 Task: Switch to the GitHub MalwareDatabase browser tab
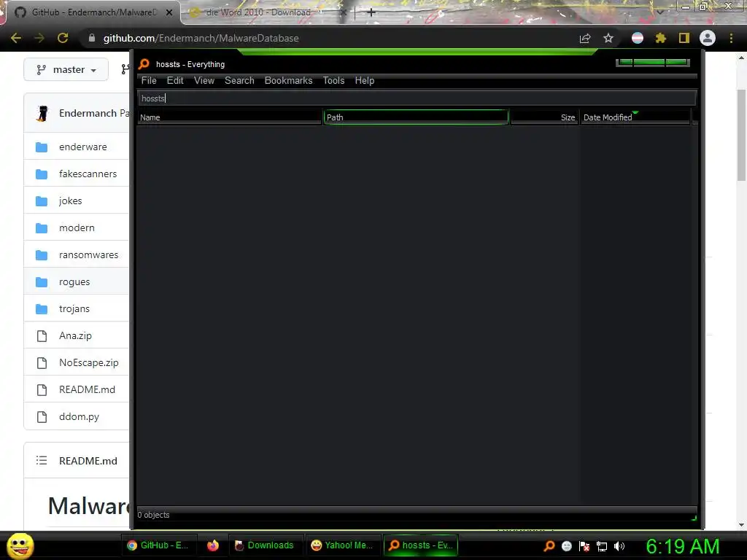90,12
